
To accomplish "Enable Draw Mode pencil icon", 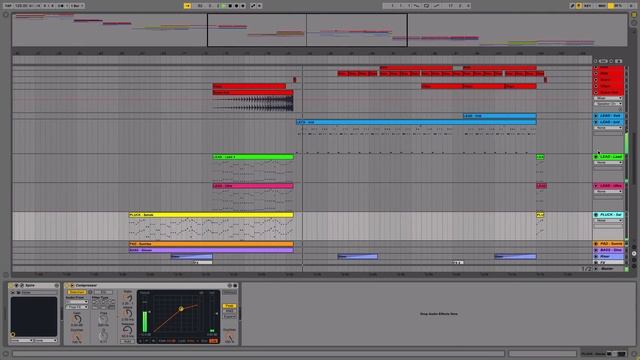I will pyautogui.click(x=572, y=6).
